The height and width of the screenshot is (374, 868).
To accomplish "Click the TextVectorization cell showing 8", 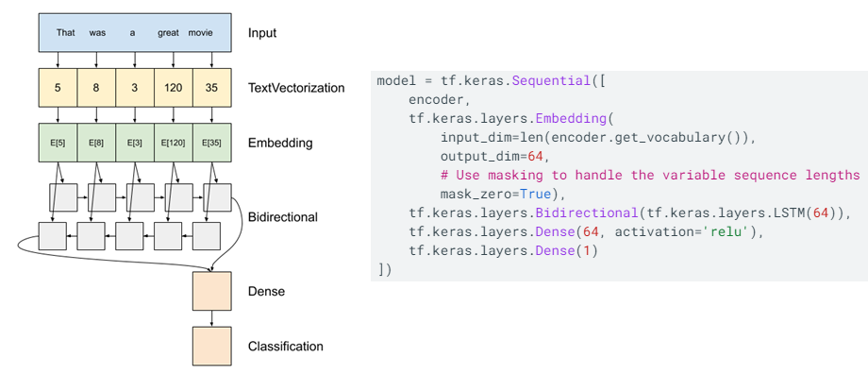I will (x=96, y=88).
